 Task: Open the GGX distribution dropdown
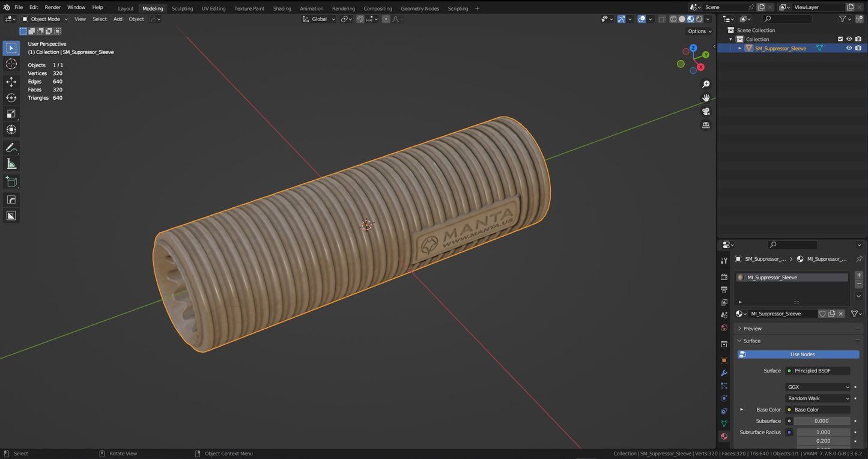818,387
